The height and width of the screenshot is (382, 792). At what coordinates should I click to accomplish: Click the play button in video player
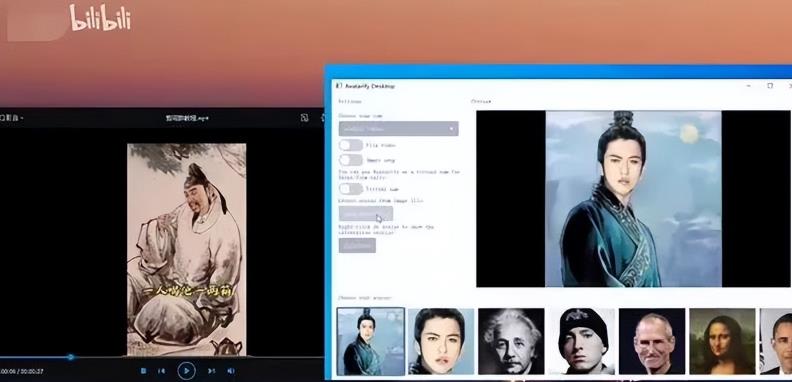point(186,371)
